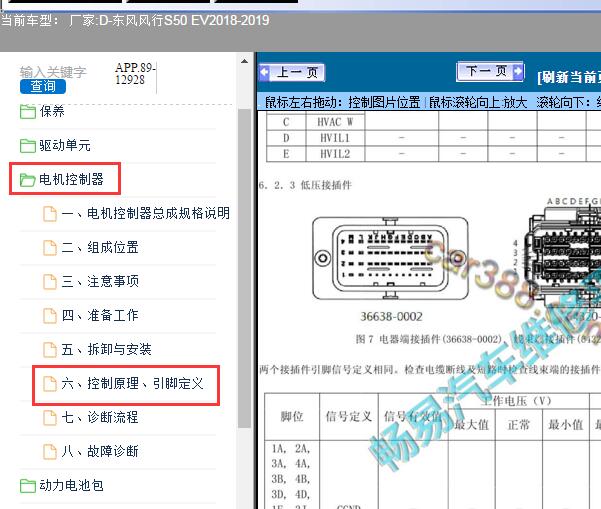Click the 刷新当前页 refresh link
Image resolution: width=601 pixels, height=509 pixels.
(569, 77)
